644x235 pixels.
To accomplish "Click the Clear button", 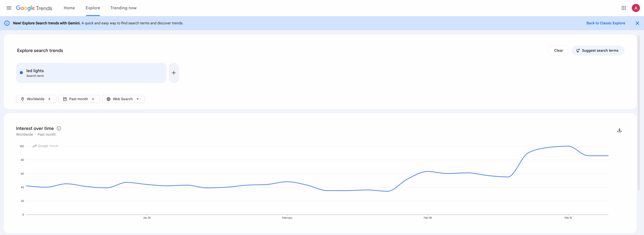I will [x=559, y=50].
